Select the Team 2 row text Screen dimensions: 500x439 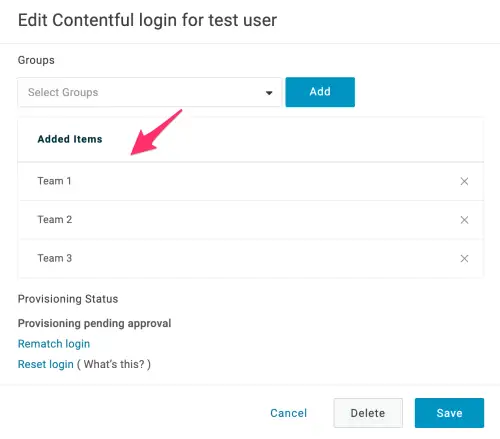[x=55, y=220]
